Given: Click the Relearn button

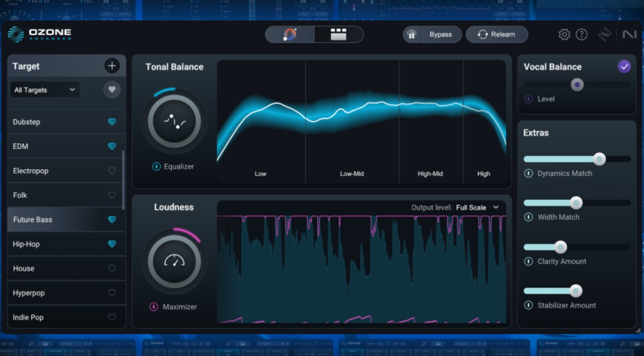Looking at the screenshot, I should point(497,34).
